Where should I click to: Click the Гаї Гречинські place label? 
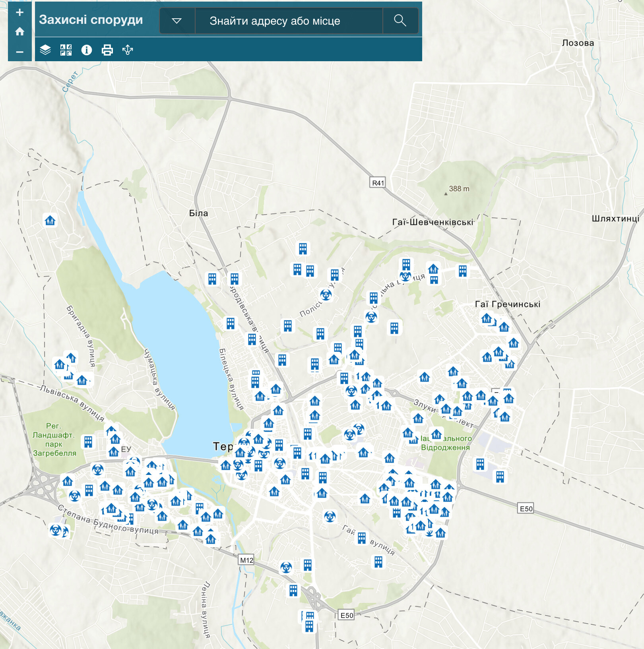coord(508,304)
